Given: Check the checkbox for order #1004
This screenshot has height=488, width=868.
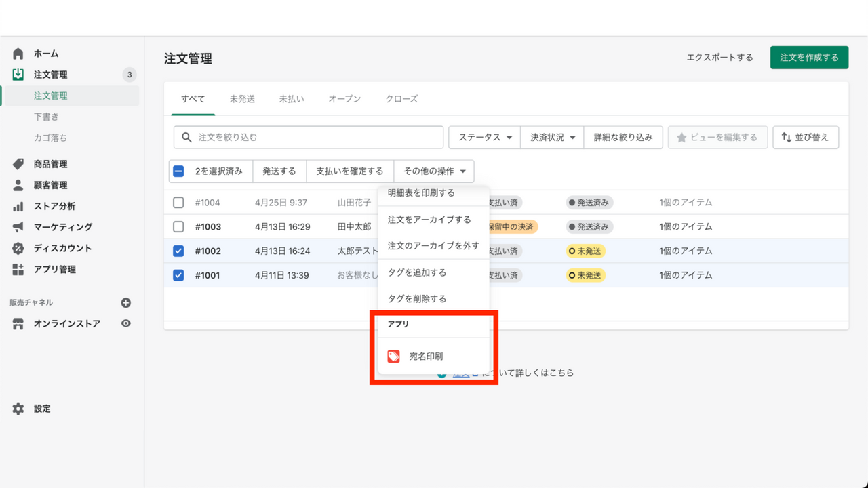Looking at the screenshot, I should 179,202.
